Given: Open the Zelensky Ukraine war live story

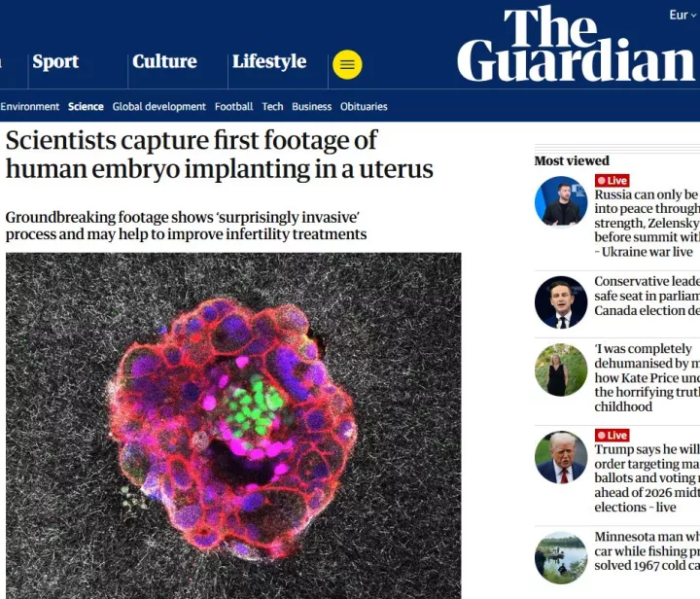Looking at the screenshot, I should [x=647, y=223].
